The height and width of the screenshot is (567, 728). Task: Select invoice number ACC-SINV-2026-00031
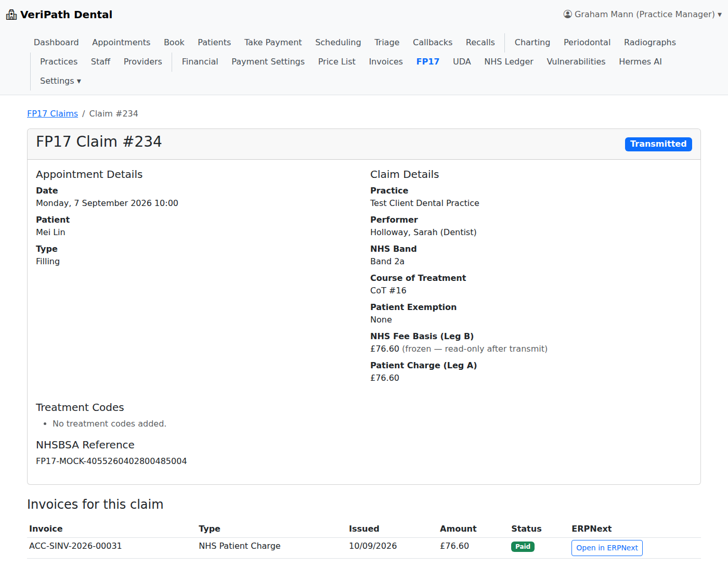point(75,546)
